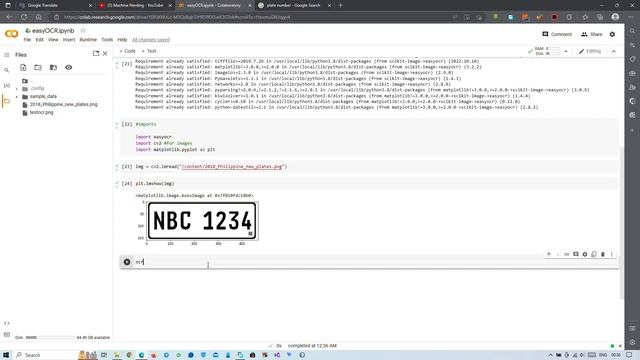Upload a file to session storage
This screenshot has width=640, height=360.
[23, 67]
